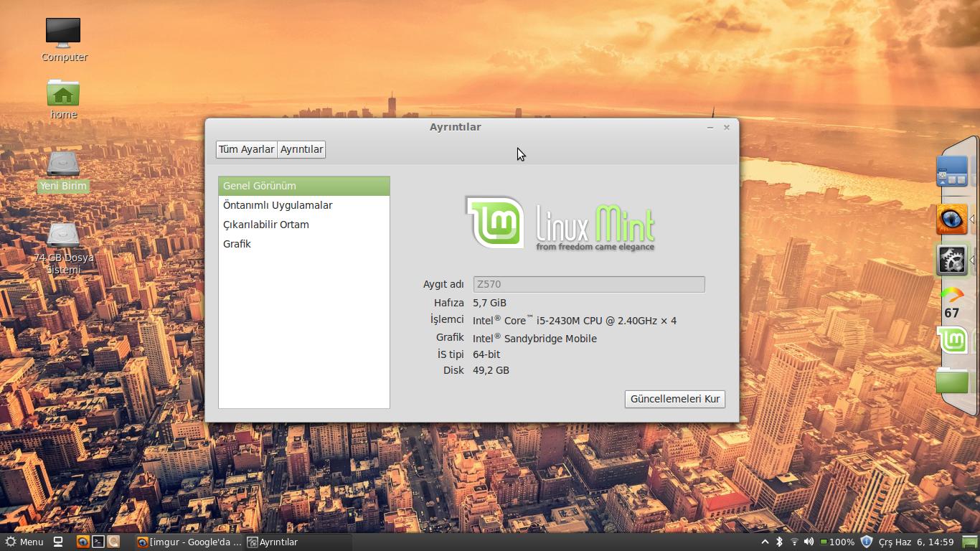Open the home folder desktop icon
Viewport: 980px width, 551px height.
63,98
